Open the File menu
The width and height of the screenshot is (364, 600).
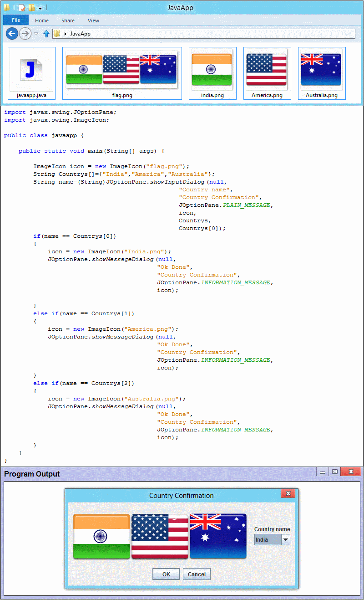click(x=15, y=20)
